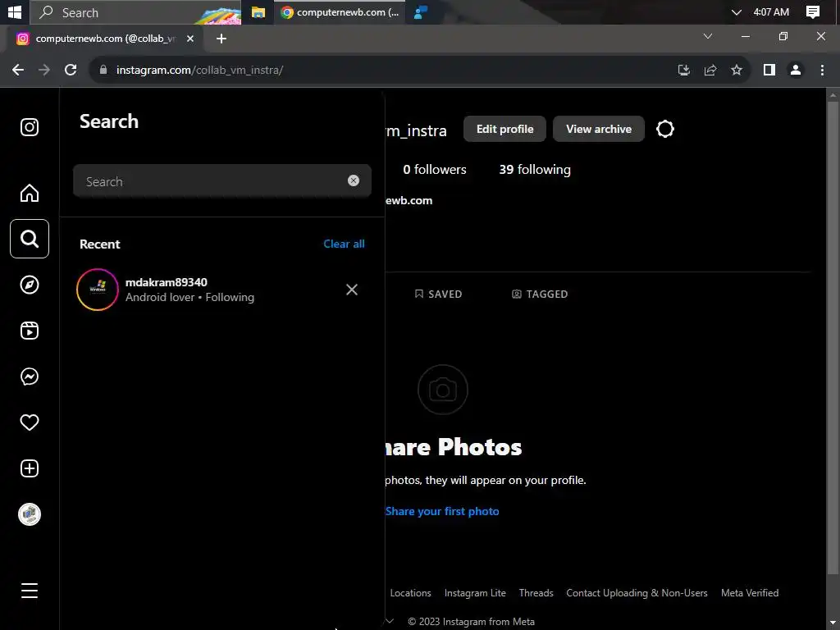Viewport: 840px width, 630px height.
Task: Reload the Instagram page
Action: coord(71,71)
